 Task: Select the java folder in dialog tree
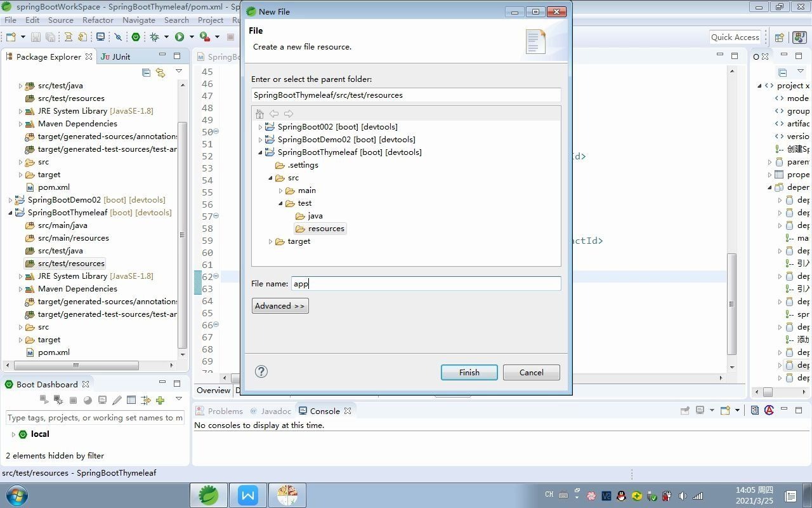click(x=310, y=216)
